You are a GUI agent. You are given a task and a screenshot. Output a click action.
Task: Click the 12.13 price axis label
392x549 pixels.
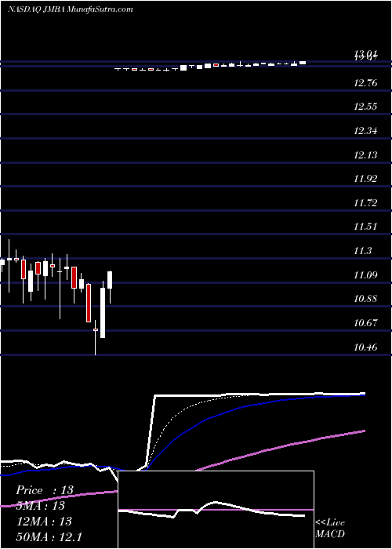coord(366,155)
